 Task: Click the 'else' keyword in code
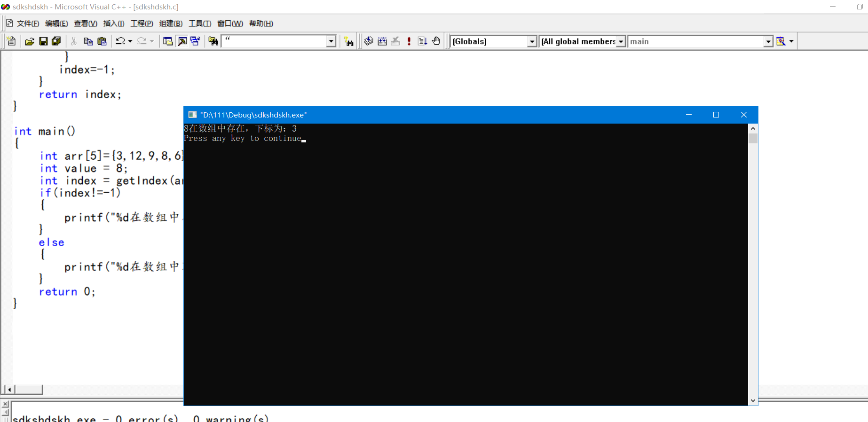51,242
